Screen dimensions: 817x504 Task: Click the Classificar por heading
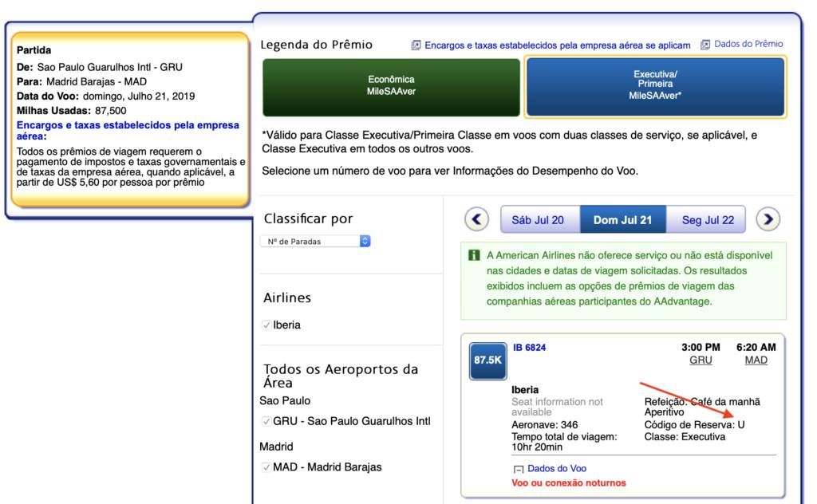(309, 219)
